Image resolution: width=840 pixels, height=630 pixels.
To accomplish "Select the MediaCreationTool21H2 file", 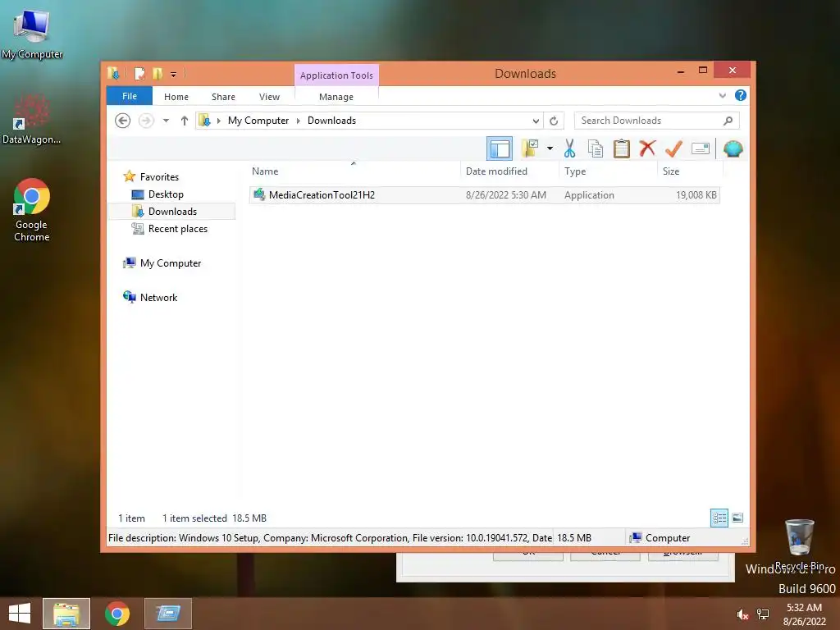I will pyautogui.click(x=484, y=195).
